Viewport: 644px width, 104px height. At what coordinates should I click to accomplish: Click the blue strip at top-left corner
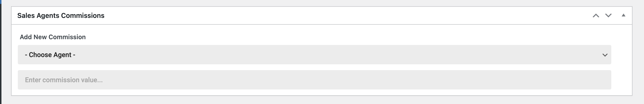pyautogui.click(x=0, y=1)
